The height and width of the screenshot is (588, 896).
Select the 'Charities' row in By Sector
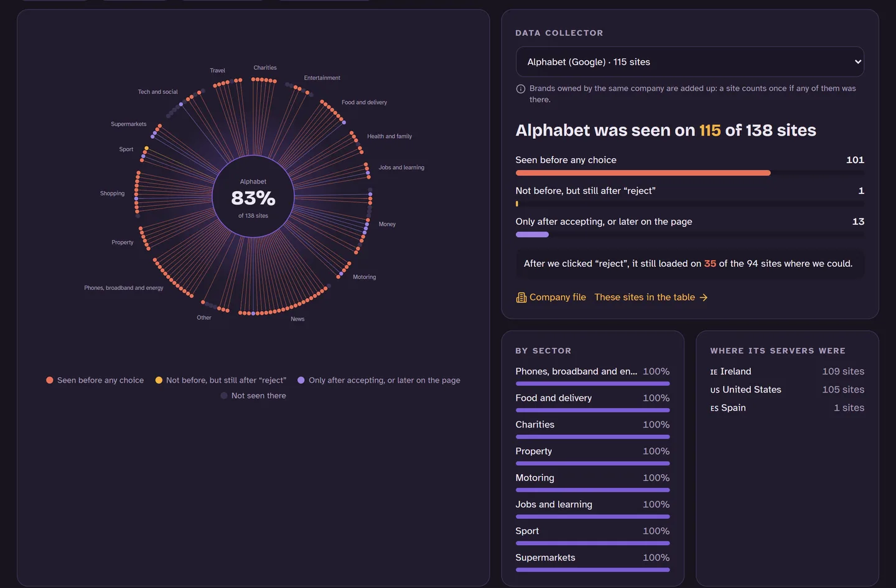pyautogui.click(x=592, y=429)
